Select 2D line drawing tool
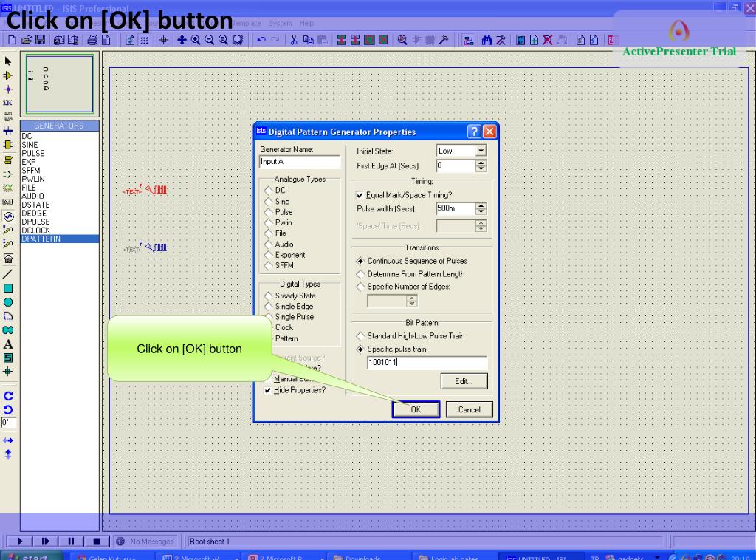Image resolution: width=756 pixels, height=560 pixels. click(8, 274)
